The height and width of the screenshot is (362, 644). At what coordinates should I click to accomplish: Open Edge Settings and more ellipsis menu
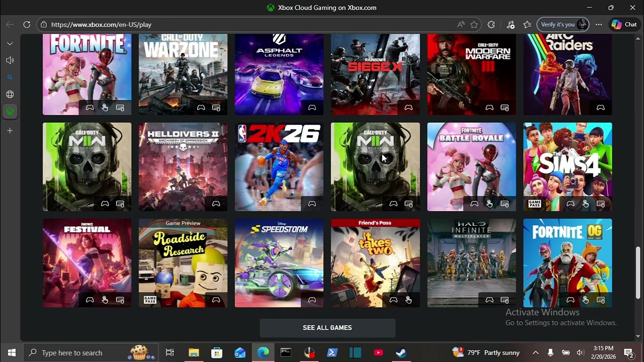pos(598,24)
